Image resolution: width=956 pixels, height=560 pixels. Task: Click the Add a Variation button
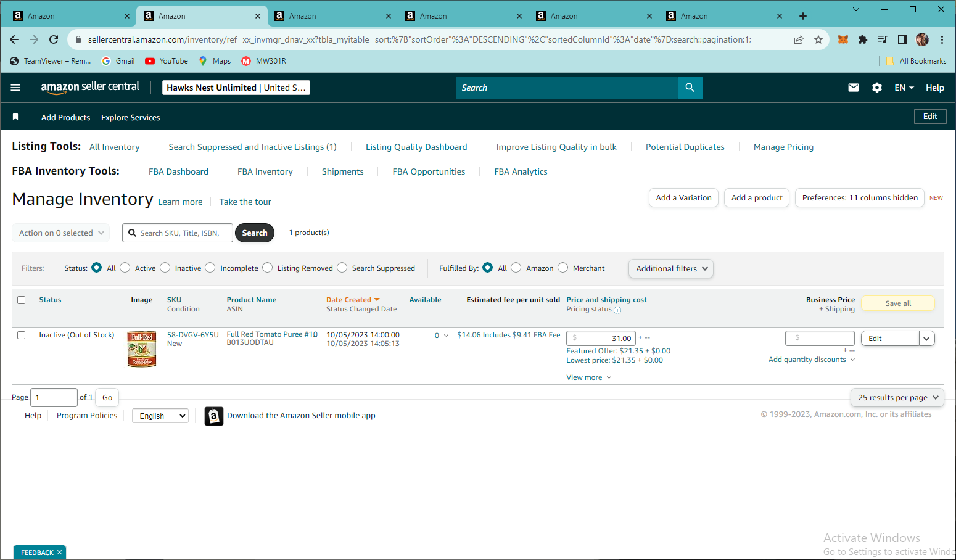[x=683, y=198]
